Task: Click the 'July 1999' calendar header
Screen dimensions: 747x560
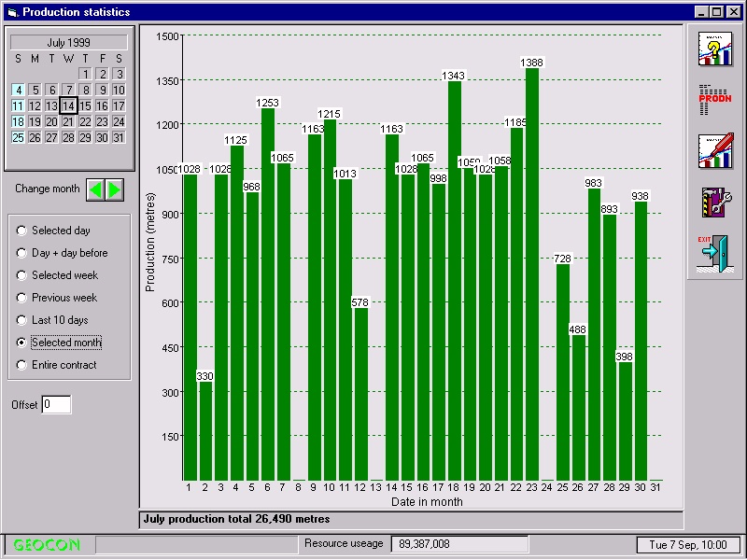Action: [68, 42]
